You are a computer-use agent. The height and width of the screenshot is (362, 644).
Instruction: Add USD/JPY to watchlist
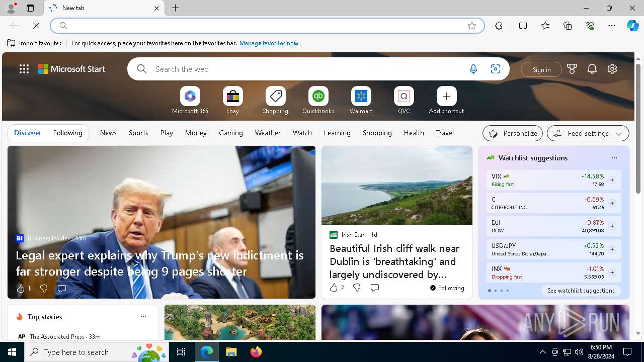click(612, 249)
